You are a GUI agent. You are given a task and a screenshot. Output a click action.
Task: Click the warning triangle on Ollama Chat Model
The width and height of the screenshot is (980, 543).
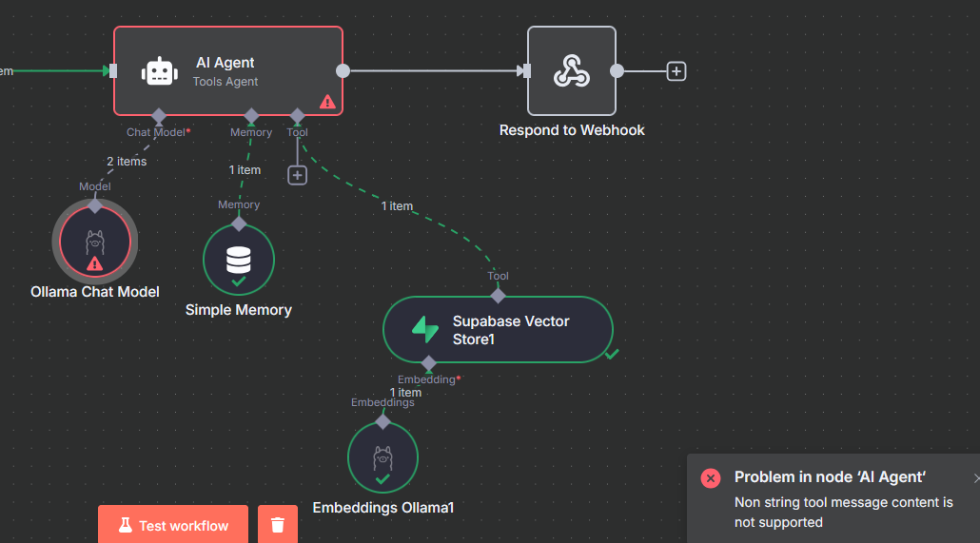click(94, 263)
